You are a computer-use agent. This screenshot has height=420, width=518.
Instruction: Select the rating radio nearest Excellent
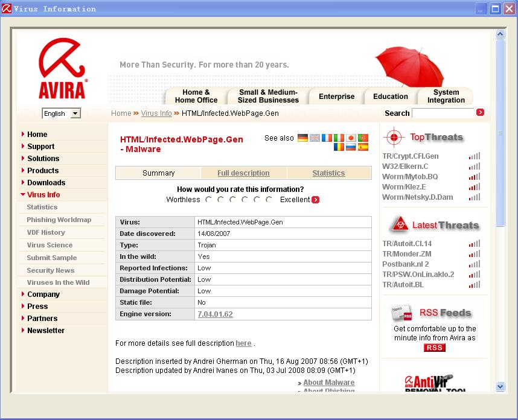tap(269, 199)
